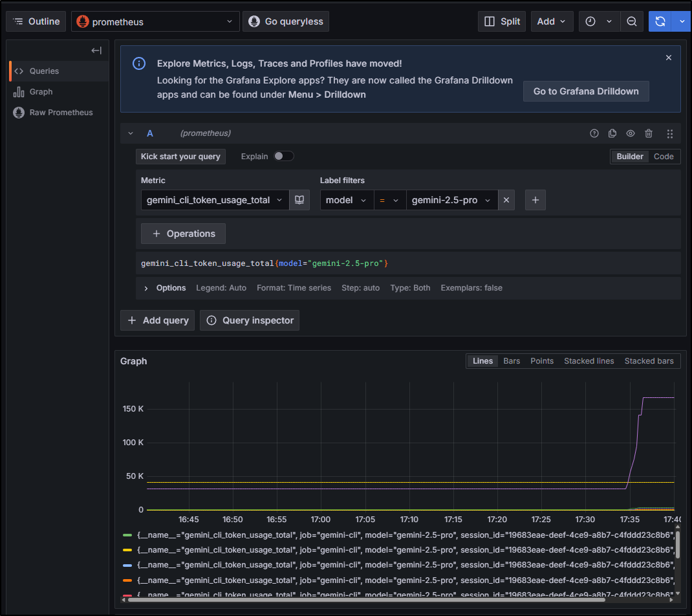This screenshot has height=616, width=692.
Task: Collapse query row A chevron
Action: tap(131, 133)
